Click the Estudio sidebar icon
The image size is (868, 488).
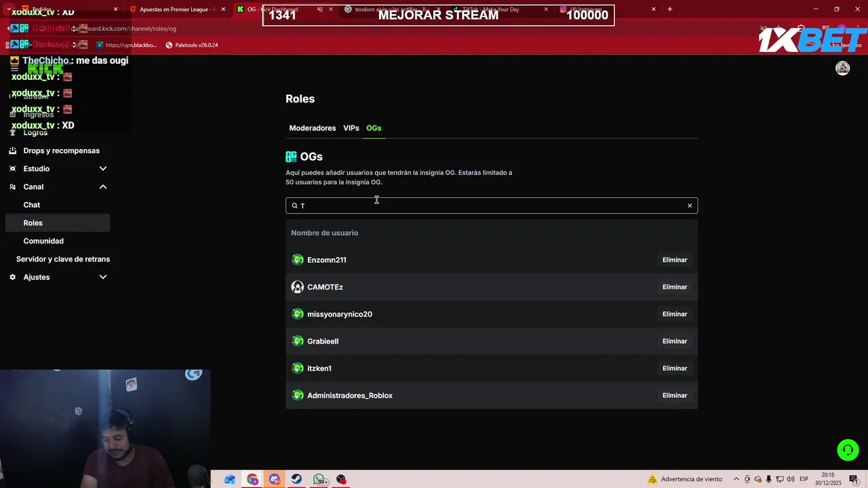(x=13, y=169)
